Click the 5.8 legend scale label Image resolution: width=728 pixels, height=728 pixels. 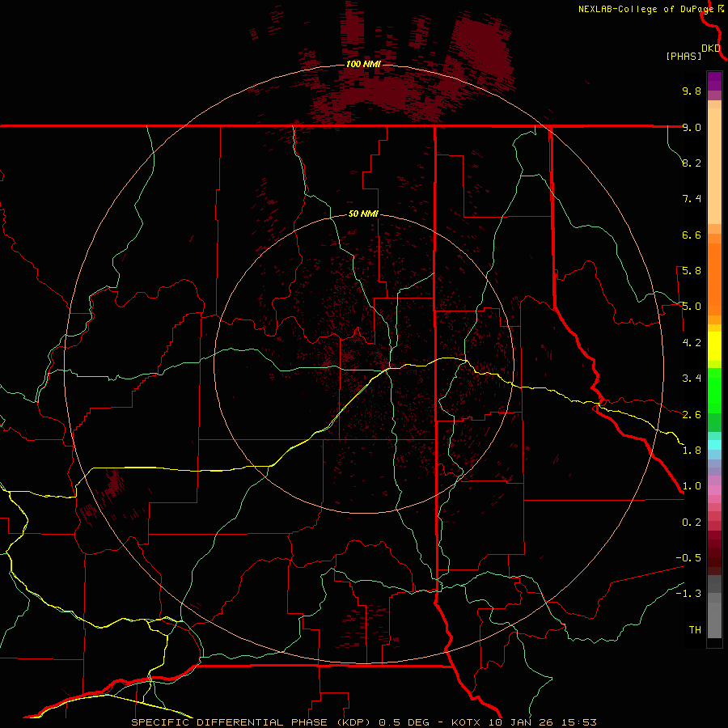(x=692, y=271)
